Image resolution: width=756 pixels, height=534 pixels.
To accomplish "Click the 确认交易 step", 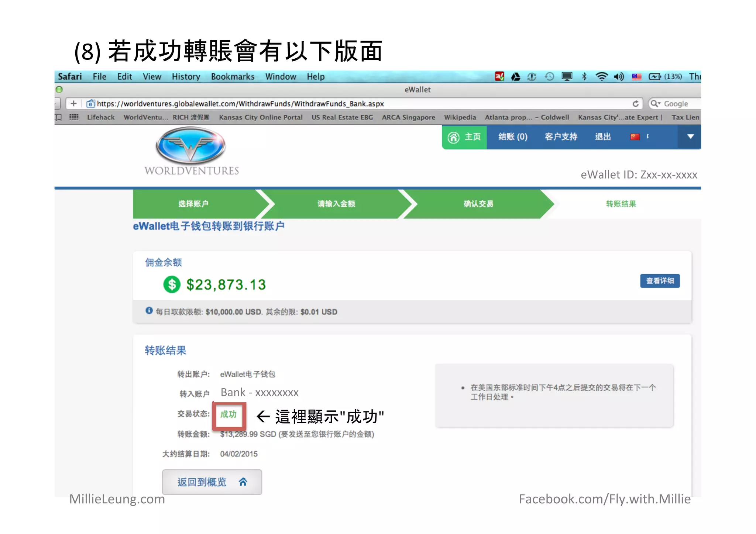I will (x=478, y=204).
